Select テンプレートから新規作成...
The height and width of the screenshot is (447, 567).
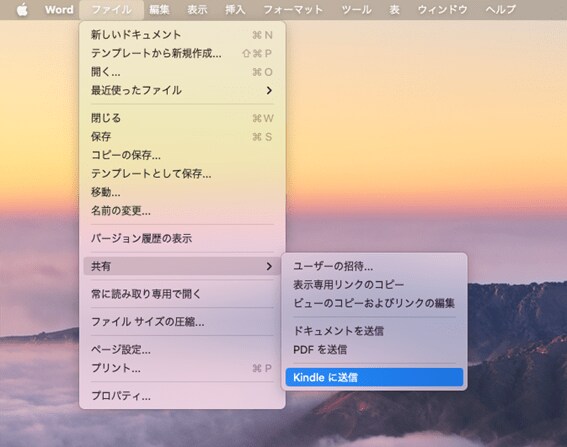pyautogui.click(x=182, y=53)
